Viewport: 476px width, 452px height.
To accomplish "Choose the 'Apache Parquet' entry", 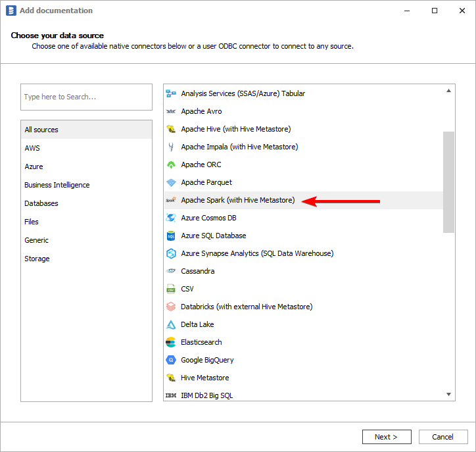I will coord(304,182).
